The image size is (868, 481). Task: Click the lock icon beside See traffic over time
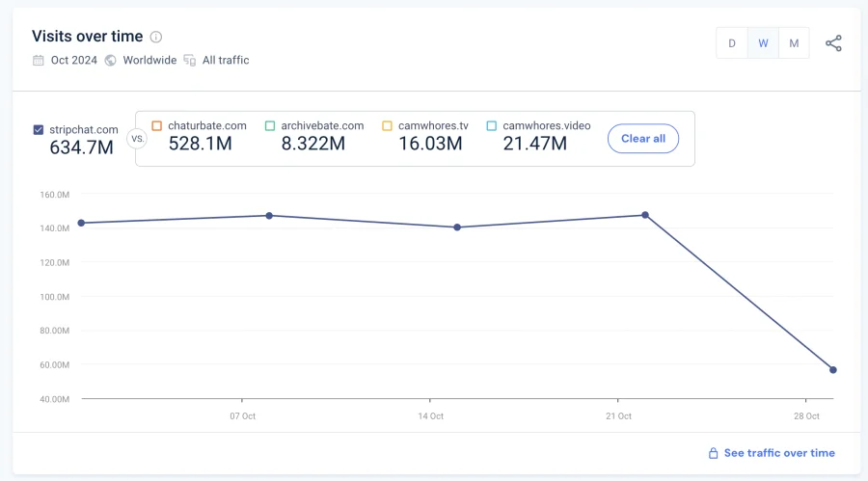713,453
